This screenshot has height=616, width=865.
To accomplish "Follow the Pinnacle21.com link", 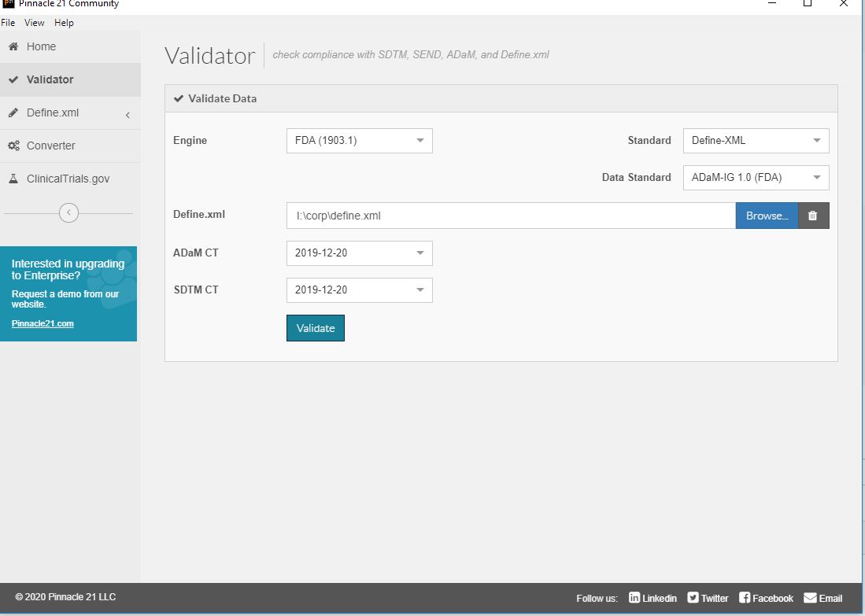I will 43,323.
